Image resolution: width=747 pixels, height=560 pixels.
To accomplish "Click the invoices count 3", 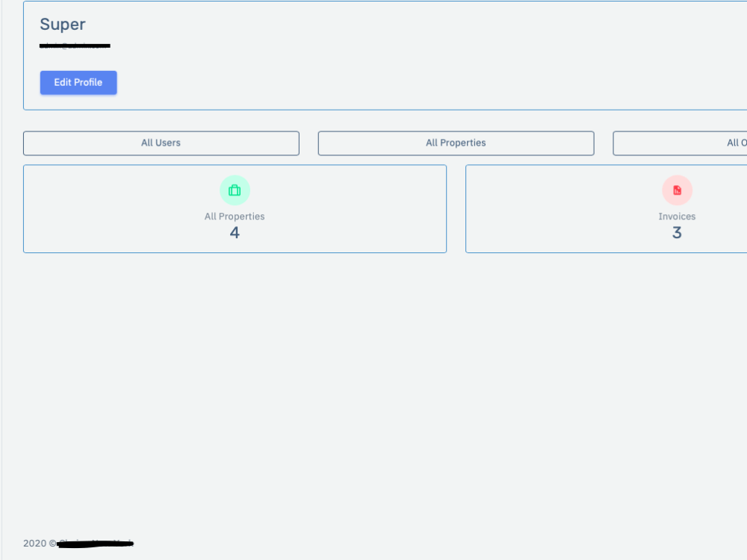I will point(677,233).
